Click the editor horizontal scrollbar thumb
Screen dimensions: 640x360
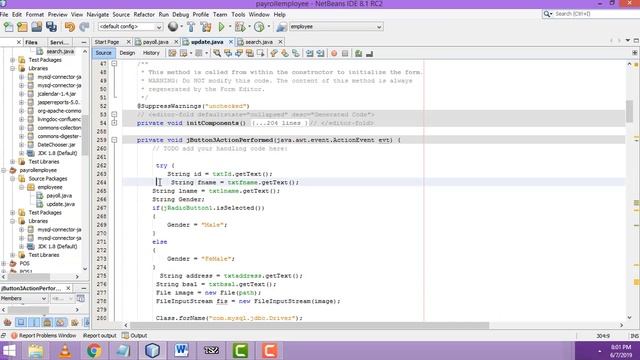click(x=309, y=325)
